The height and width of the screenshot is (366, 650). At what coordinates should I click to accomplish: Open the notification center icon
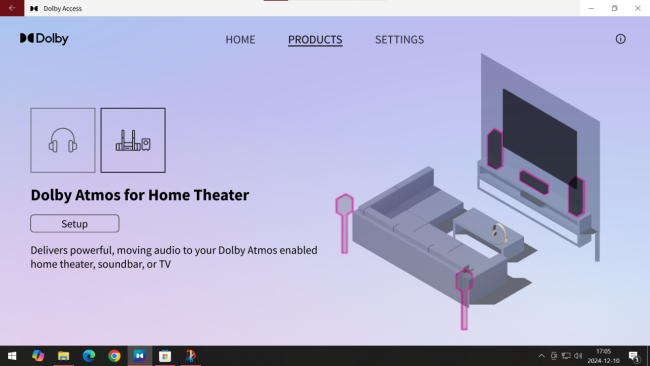click(634, 356)
